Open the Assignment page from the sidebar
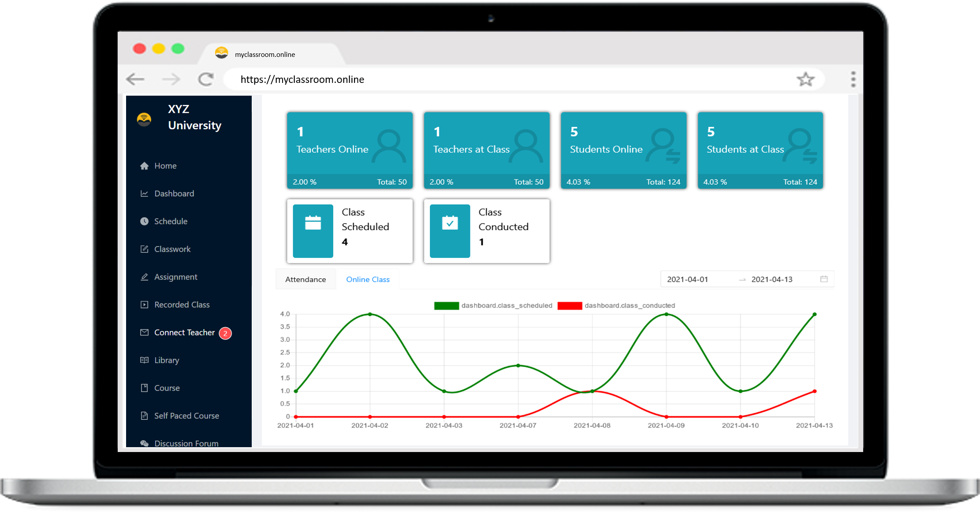 pos(175,277)
